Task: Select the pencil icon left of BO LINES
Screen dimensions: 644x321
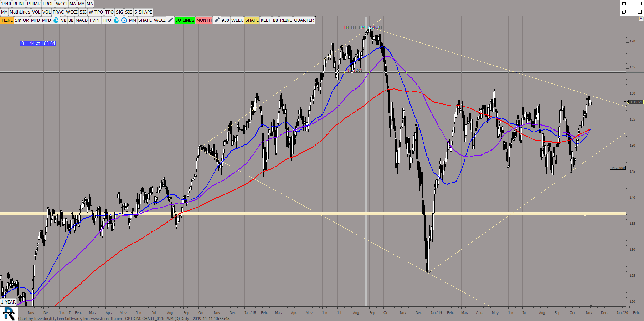Action: (x=170, y=20)
